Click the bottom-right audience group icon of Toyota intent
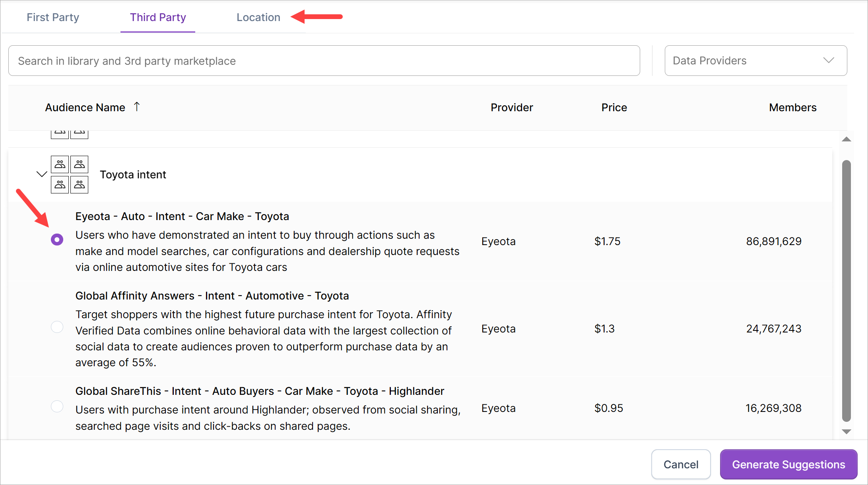 (80, 185)
